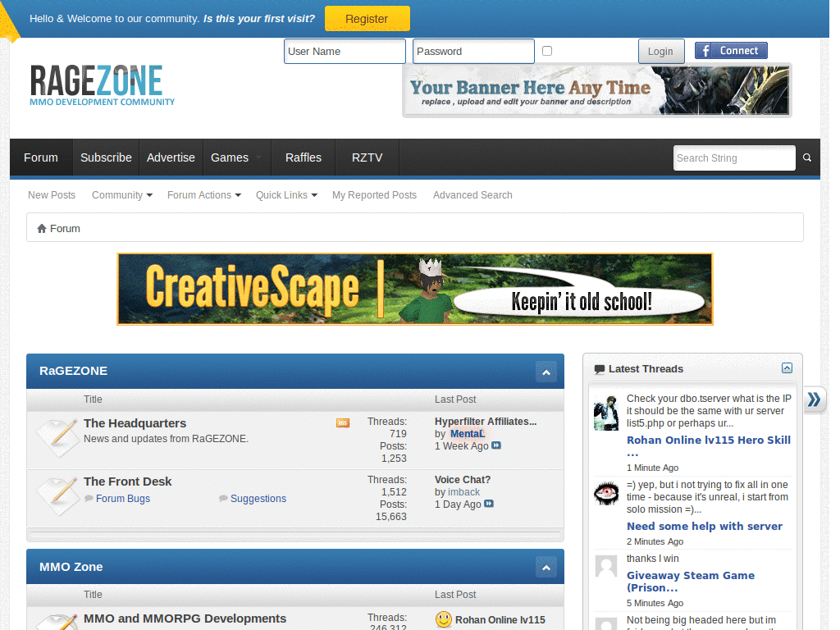Click the RSS feed icon for The Headquarters

pyautogui.click(x=343, y=423)
